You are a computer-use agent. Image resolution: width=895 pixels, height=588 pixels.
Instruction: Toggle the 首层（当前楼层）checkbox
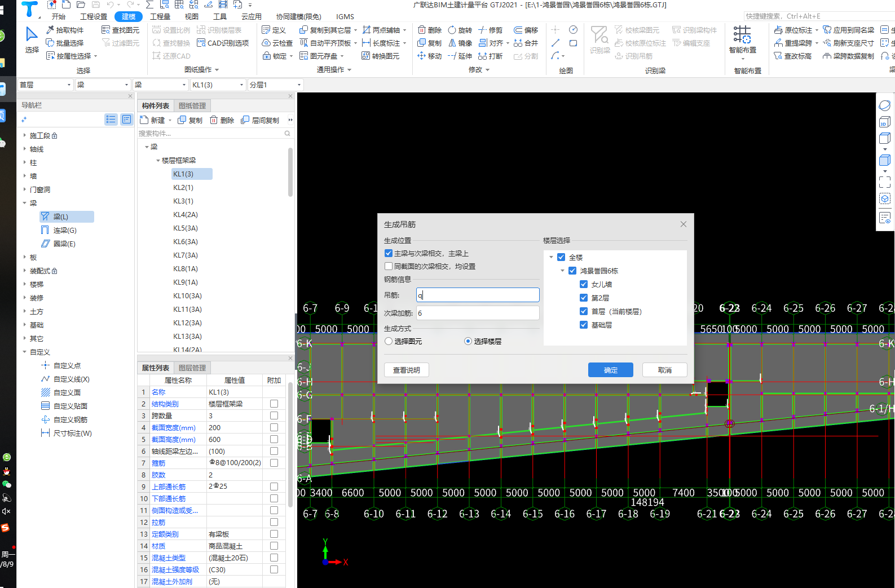click(584, 311)
